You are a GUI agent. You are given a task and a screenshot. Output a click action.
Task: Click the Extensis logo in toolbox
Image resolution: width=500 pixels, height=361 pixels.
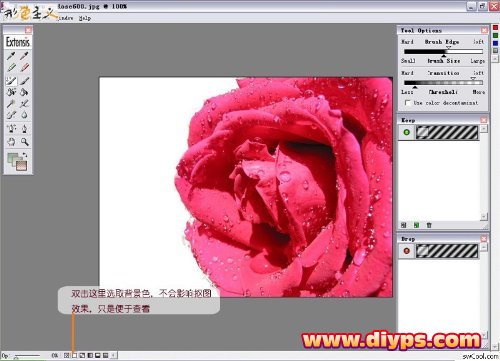18,42
